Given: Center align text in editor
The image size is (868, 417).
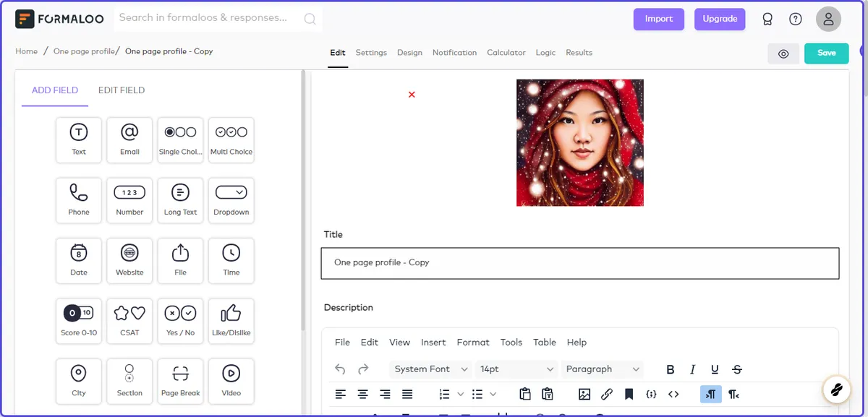Looking at the screenshot, I should (x=363, y=394).
